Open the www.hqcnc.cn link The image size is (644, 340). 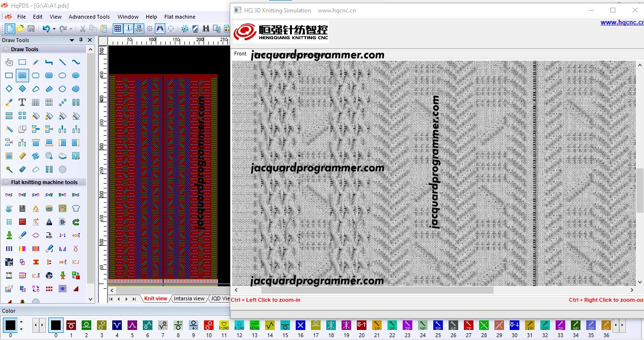622,22
